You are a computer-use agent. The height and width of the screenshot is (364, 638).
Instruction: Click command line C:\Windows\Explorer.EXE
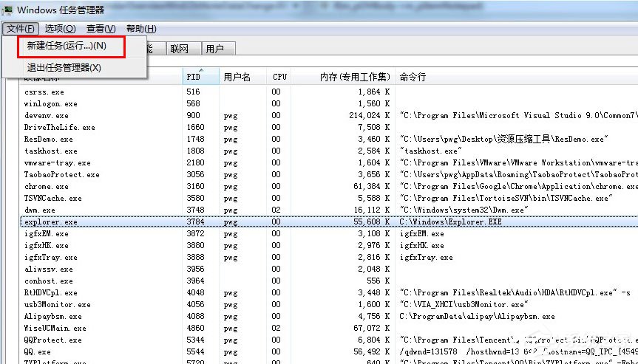point(450,222)
